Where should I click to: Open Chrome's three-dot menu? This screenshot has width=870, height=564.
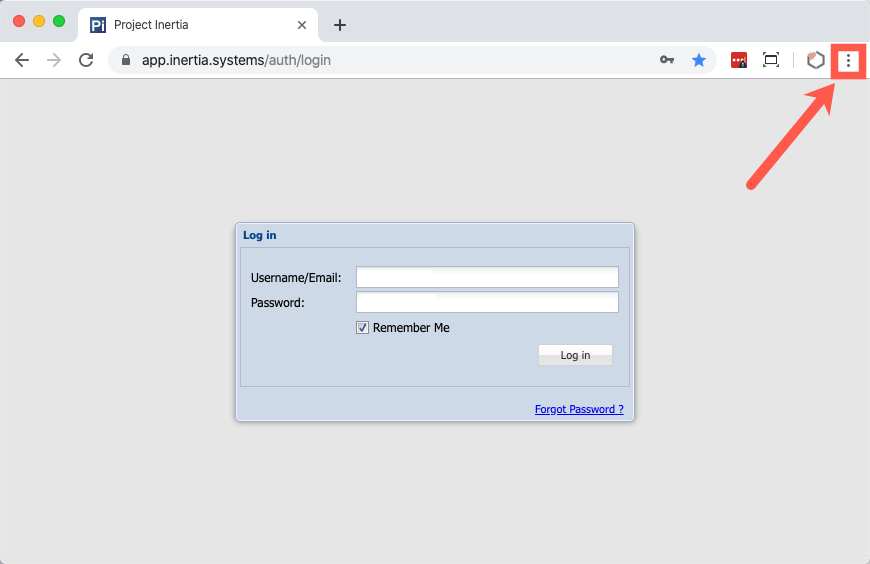pyautogui.click(x=848, y=61)
